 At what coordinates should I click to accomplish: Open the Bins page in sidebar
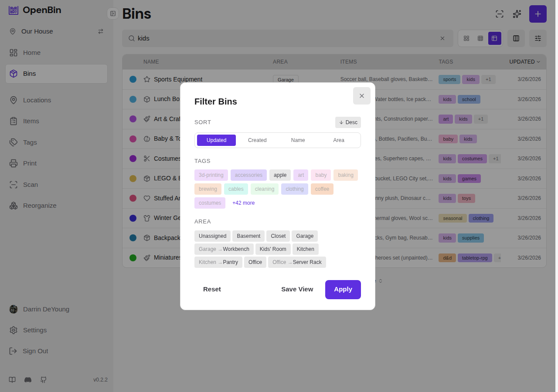(x=29, y=73)
